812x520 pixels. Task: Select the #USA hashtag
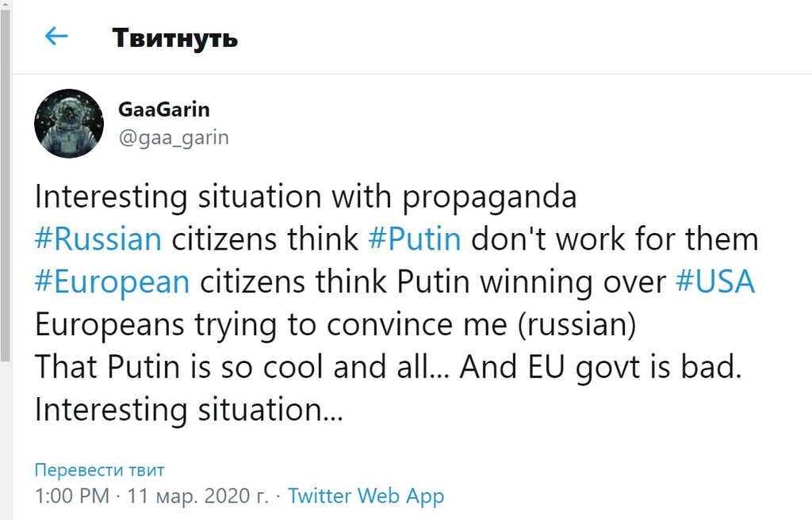click(x=714, y=281)
